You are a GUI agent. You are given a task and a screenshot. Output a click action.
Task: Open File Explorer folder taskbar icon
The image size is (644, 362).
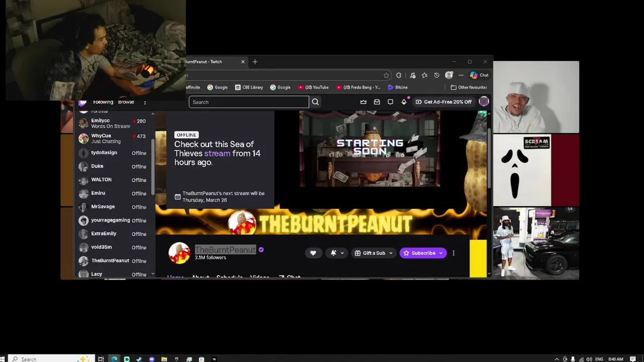tap(164, 359)
